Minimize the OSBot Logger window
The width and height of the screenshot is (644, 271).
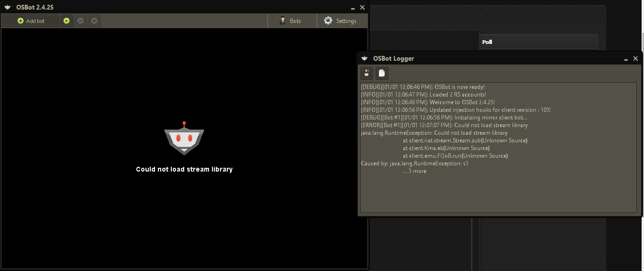pos(626,59)
